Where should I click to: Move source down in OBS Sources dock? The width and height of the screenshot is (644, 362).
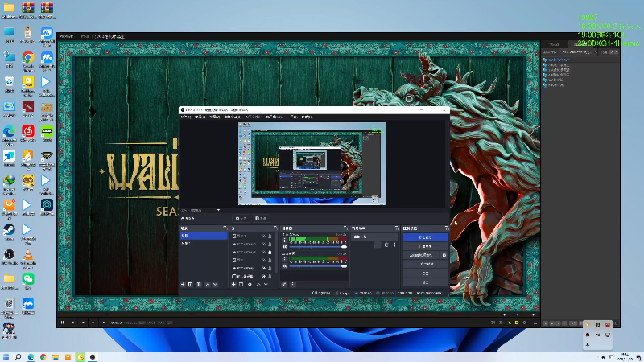266,285
